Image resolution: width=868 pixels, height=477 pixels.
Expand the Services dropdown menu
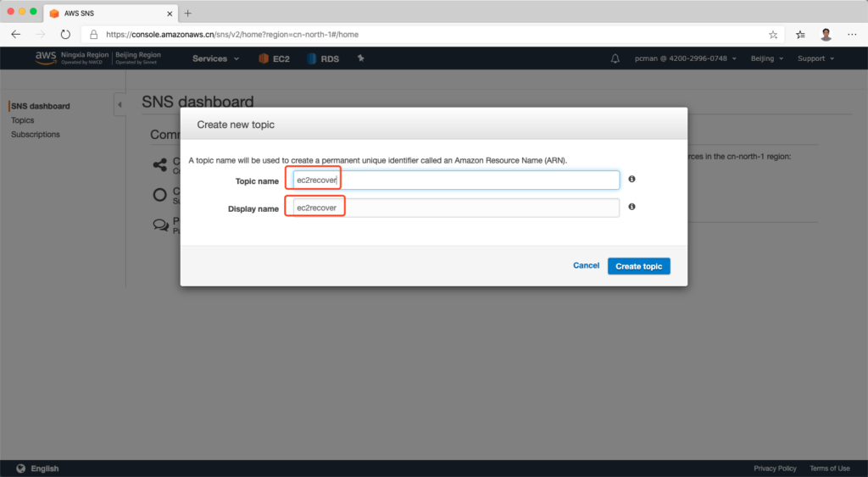point(215,58)
